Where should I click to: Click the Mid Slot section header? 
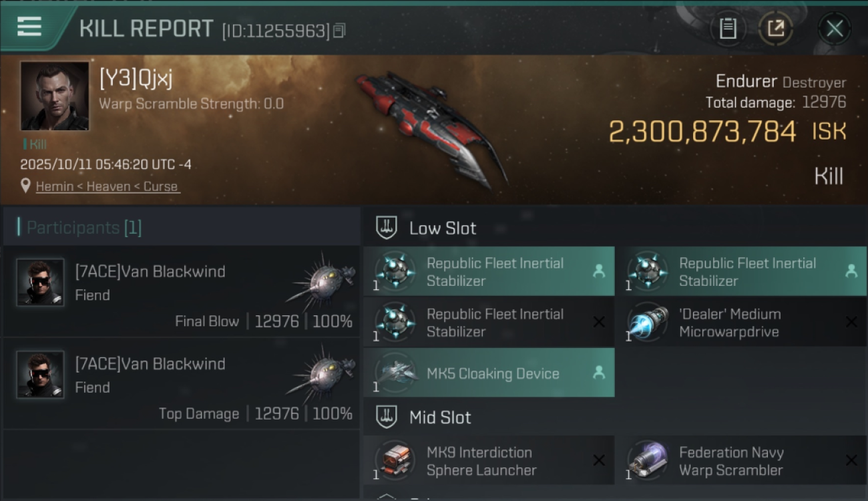click(440, 418)
